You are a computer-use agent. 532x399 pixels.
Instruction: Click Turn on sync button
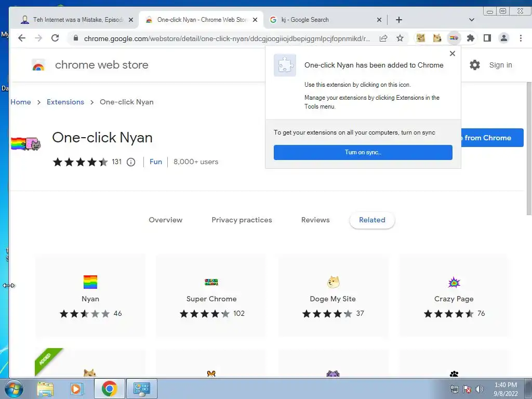pyautogui.click(x=363, y=152)
